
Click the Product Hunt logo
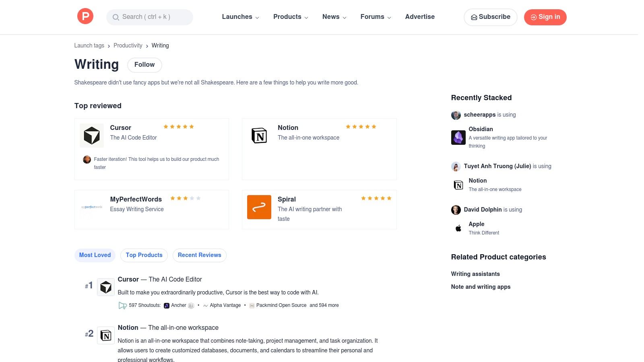[85, 16]
